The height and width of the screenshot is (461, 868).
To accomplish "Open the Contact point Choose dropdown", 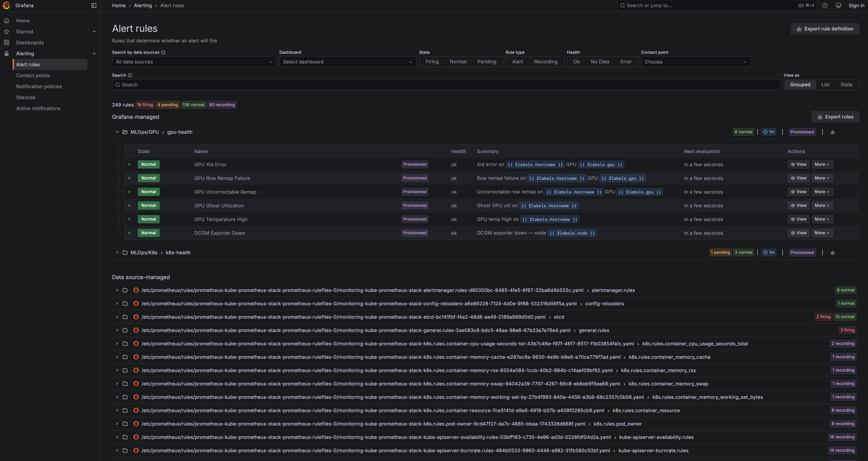I will coord(696,62).
